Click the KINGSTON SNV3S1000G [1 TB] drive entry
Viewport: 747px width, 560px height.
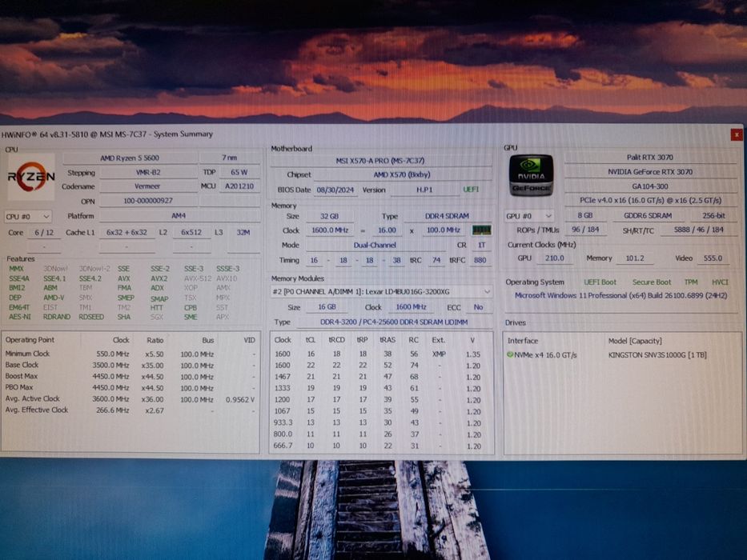pos(657,355)
